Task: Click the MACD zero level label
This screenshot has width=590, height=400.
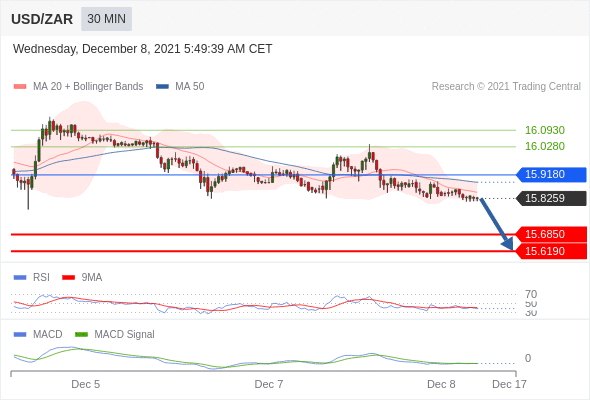Action: click(x=528, y=358)
